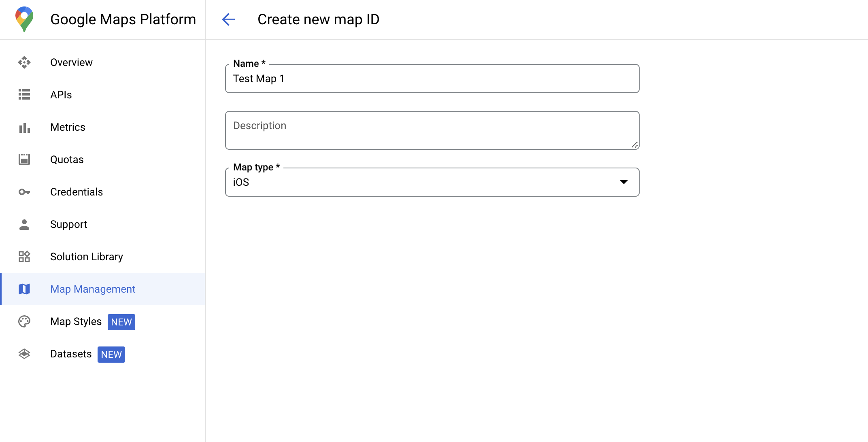Click the Description text area
868x442 pixels.
(x=433, y=130)
